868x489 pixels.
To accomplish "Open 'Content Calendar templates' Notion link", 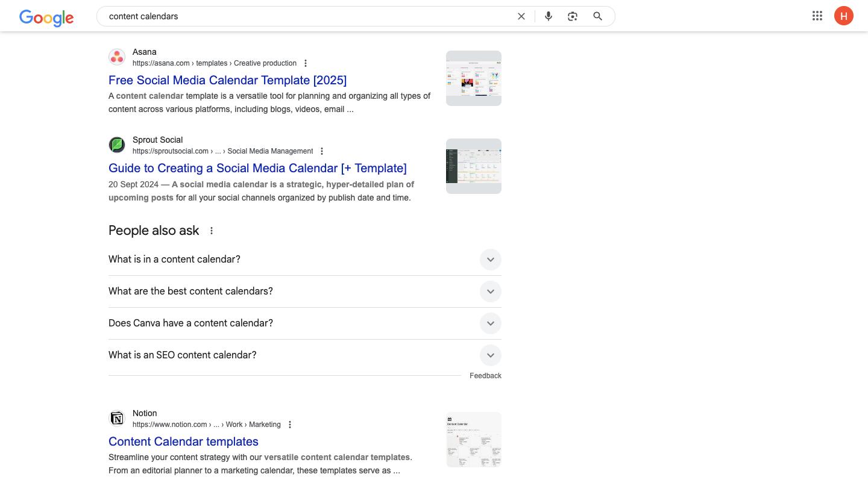I will coord(183,441).
